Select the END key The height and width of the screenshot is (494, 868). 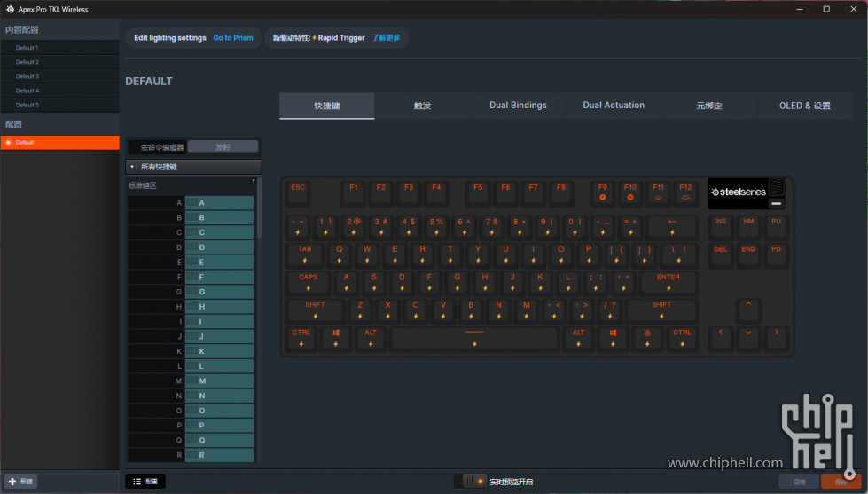pos(748,255)
